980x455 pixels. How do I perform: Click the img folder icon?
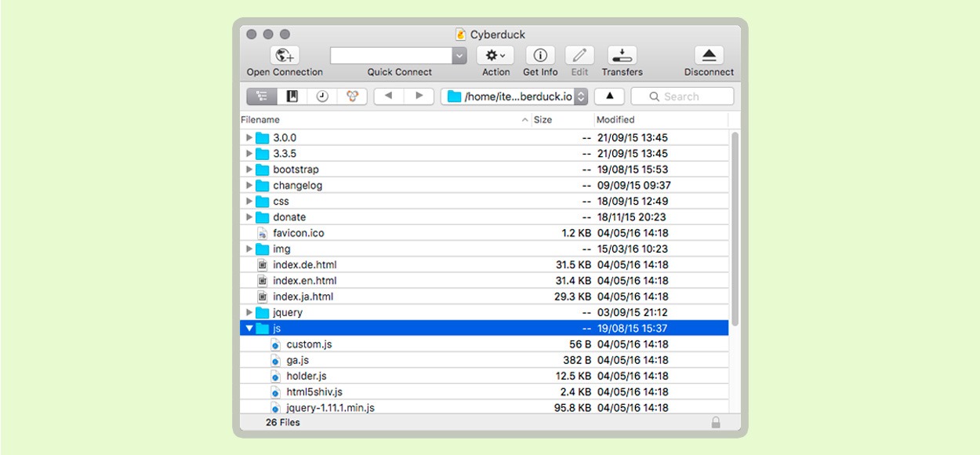point(263,249)
